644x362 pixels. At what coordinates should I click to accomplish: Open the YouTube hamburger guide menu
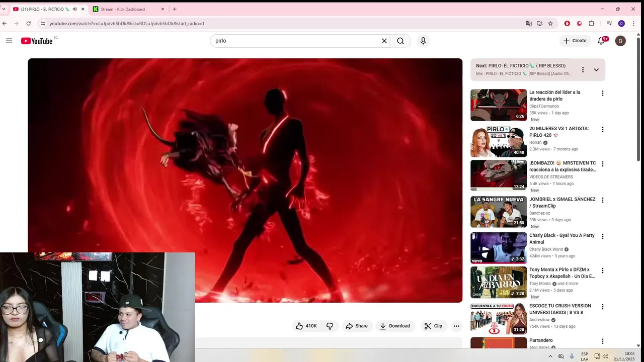(x=9, y=41)
